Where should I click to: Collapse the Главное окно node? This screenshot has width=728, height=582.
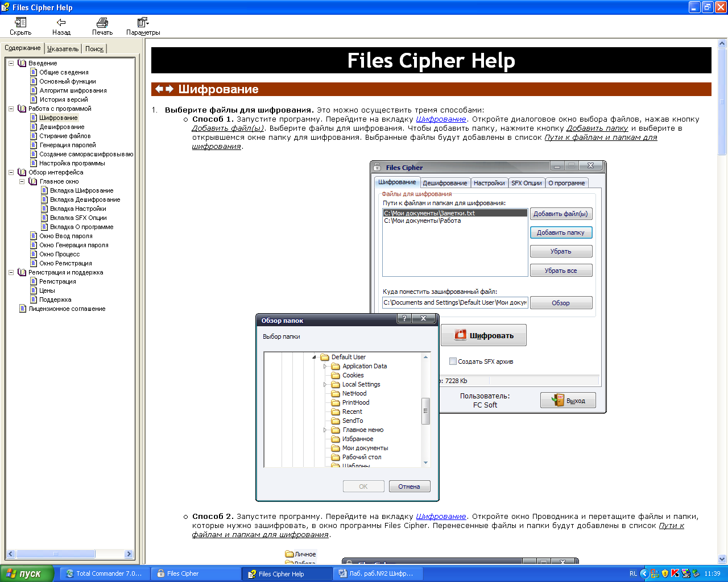(22, 181)
